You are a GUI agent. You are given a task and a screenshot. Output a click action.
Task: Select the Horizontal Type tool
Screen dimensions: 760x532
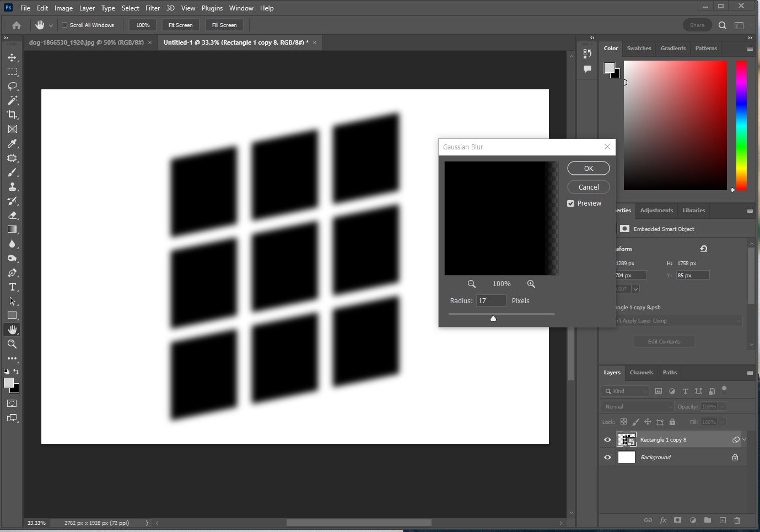[x=12, y=287]
